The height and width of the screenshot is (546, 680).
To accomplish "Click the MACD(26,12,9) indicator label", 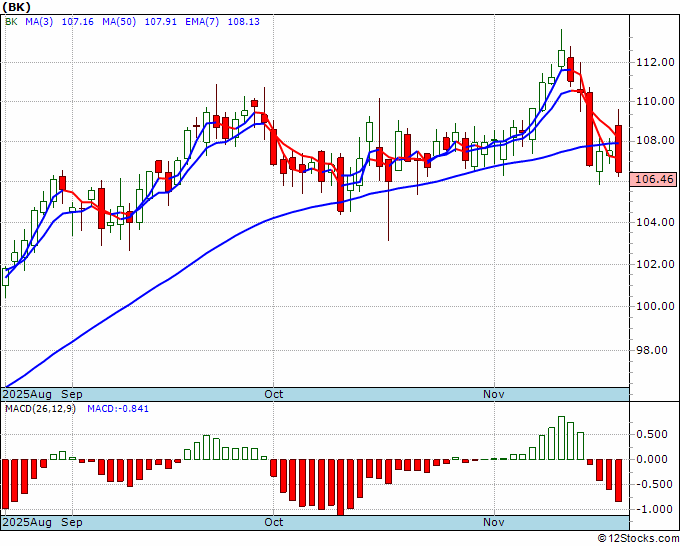I will pos(40,409).
